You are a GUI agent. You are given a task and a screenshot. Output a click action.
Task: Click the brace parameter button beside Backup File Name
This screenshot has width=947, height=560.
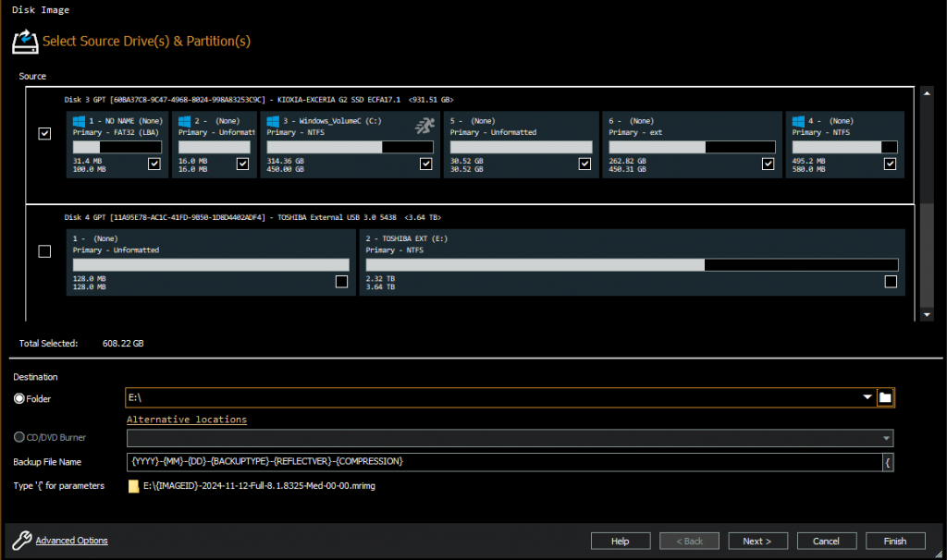coord(888,462)
